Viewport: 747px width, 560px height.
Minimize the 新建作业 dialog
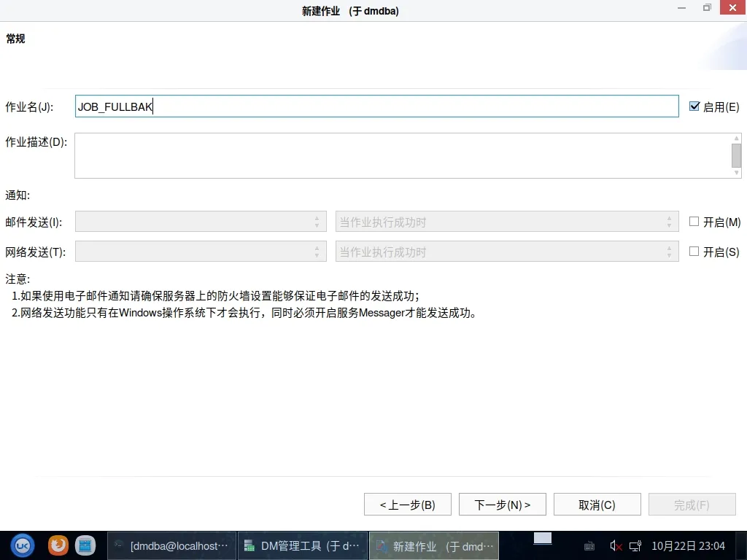(x=681, y=8)
